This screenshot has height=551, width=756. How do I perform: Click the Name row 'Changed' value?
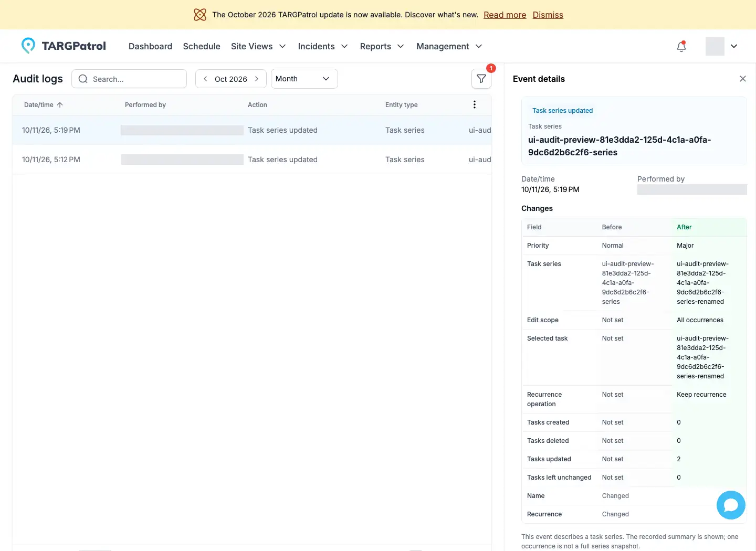tap(615, 496)
